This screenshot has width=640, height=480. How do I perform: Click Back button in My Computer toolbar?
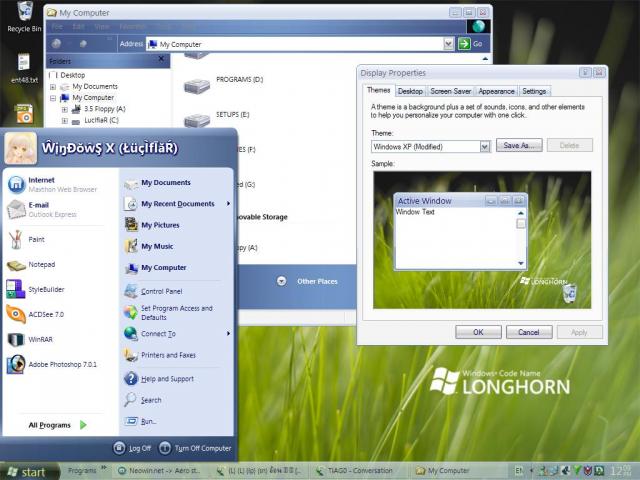tap(56, 44)
